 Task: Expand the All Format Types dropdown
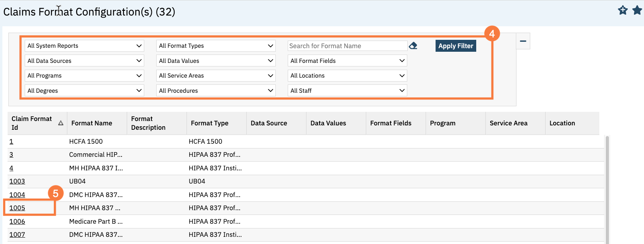click(216, 46)
